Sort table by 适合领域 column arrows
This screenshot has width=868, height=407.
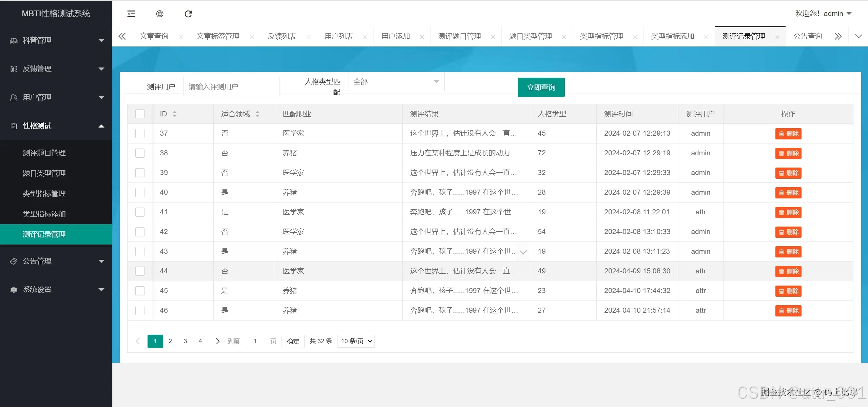pos(257,114)
